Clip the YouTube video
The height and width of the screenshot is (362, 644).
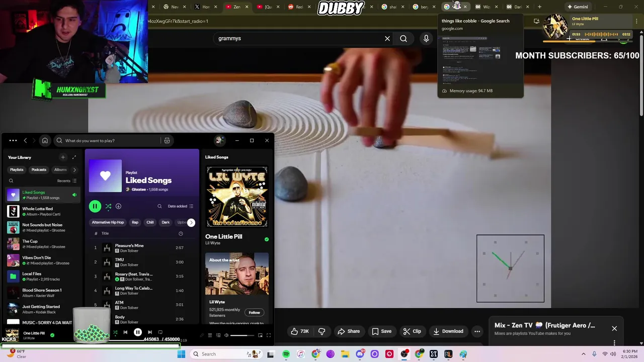[x=412, y=331]
